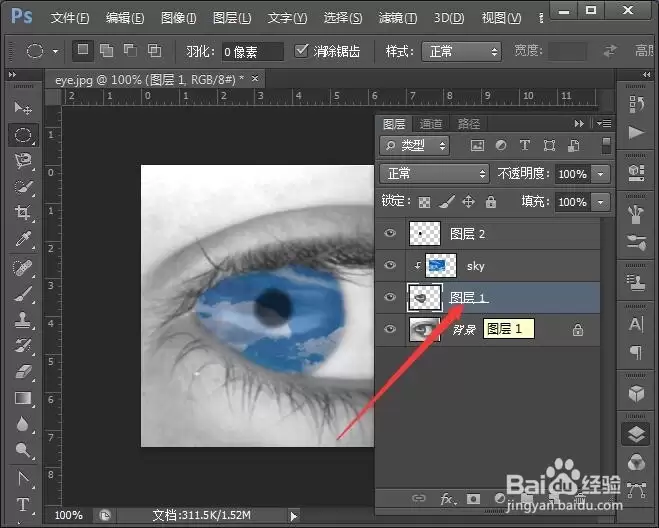Select the Clone Stamp tool
The width and height of the screenshot is (659, 528).
23,319
